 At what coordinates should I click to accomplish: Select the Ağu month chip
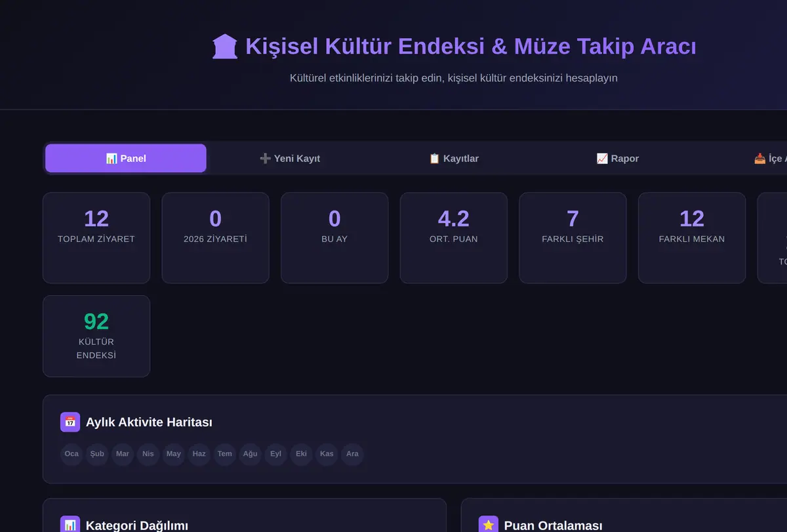coord(251,454)
